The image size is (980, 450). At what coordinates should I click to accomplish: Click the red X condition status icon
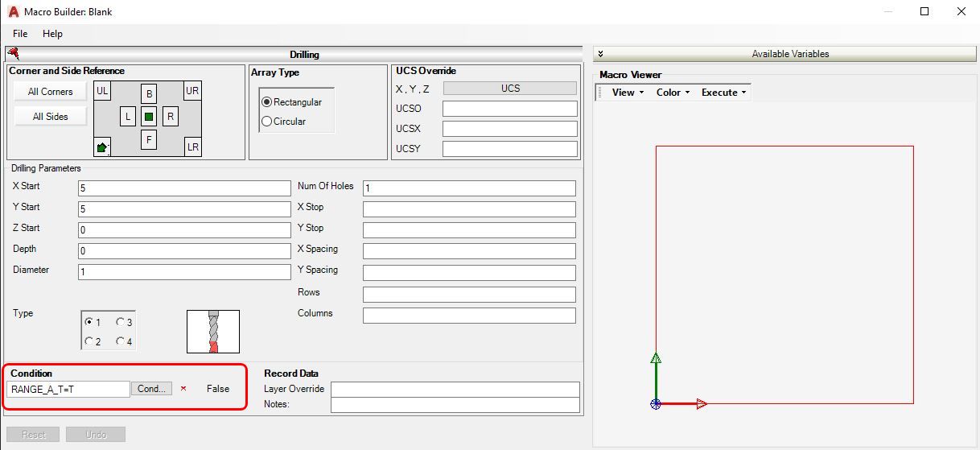coord(183,389)
